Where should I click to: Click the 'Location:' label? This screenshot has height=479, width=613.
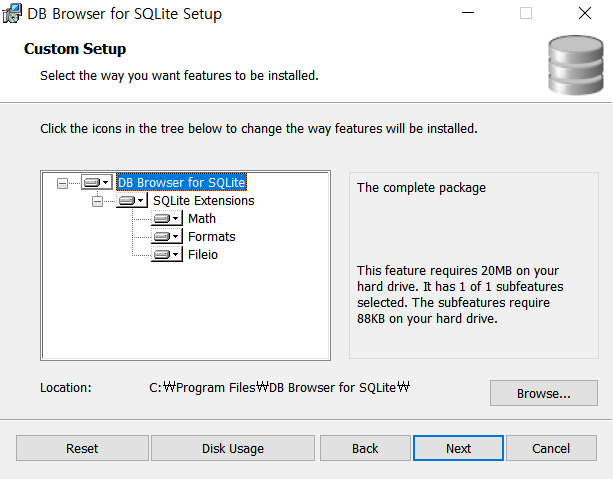66,388
